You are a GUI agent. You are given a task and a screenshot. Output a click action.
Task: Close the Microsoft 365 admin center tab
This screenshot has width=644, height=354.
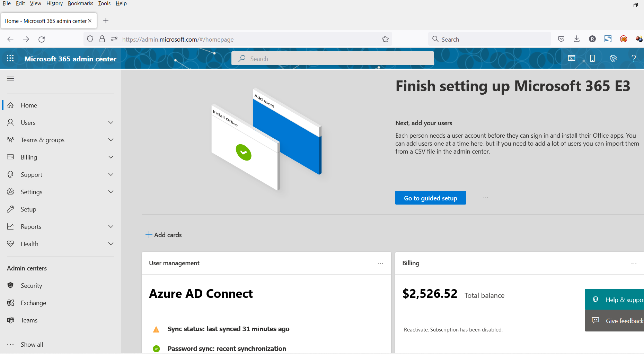coord(90,21)
